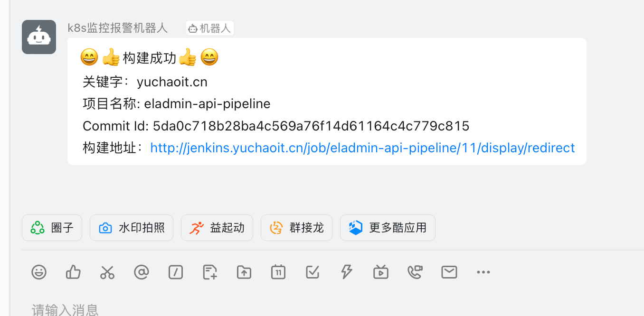
Task: Open the 益起动 app button
Action: coord(217,228)
